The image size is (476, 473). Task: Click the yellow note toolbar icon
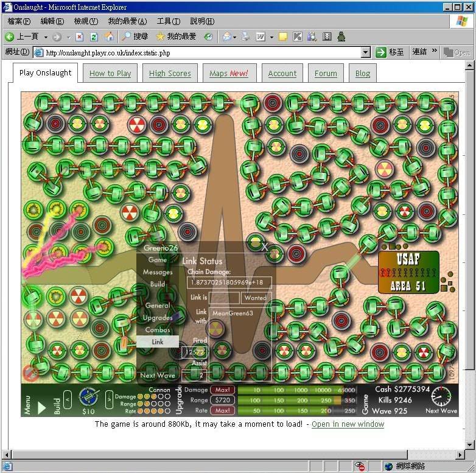pyautogui.click(x=283, y=37)
